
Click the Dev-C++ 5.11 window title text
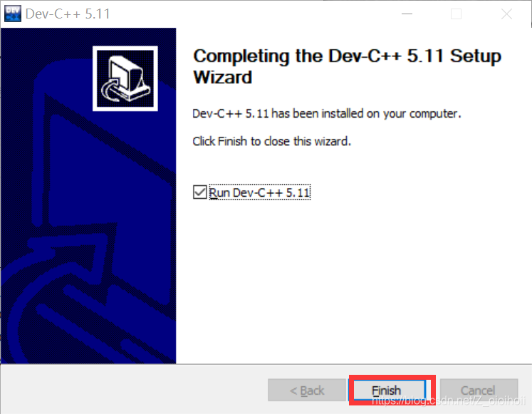[68, 14]
